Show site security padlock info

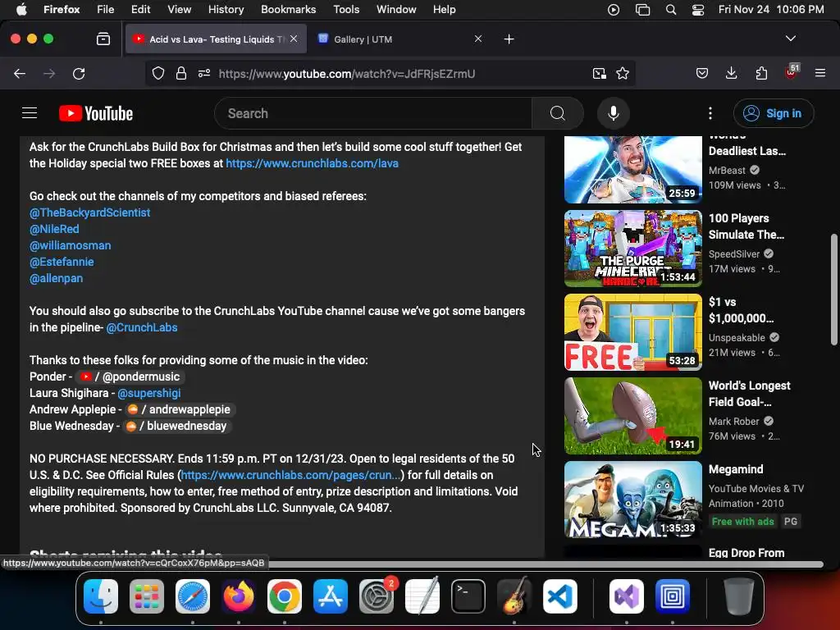pos(181,73)
